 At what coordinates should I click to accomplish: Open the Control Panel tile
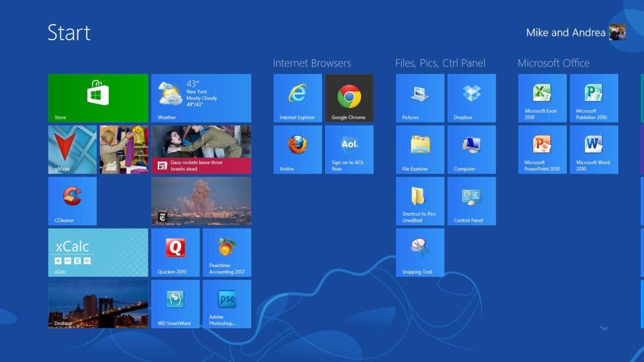[x=472, y=201]
